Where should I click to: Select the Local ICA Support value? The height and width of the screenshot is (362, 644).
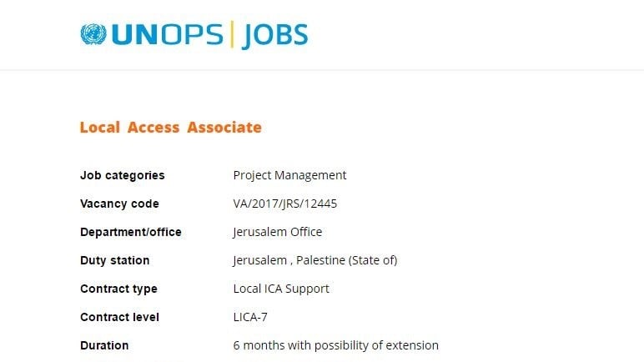[281, 289]
